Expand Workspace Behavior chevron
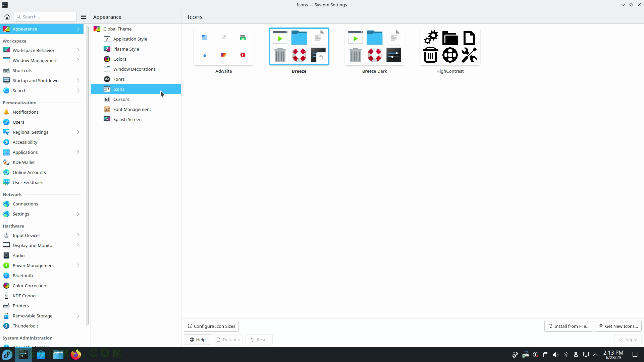644x362 pixels. pos(78,50)
